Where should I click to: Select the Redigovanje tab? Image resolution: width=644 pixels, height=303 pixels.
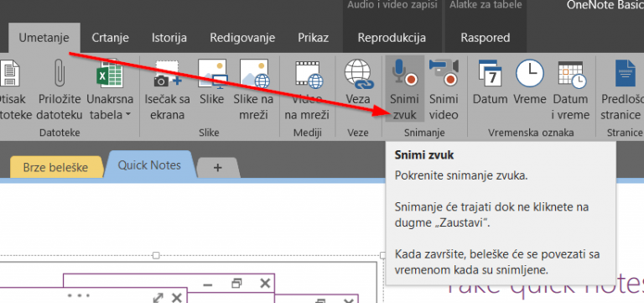[242, 38]
